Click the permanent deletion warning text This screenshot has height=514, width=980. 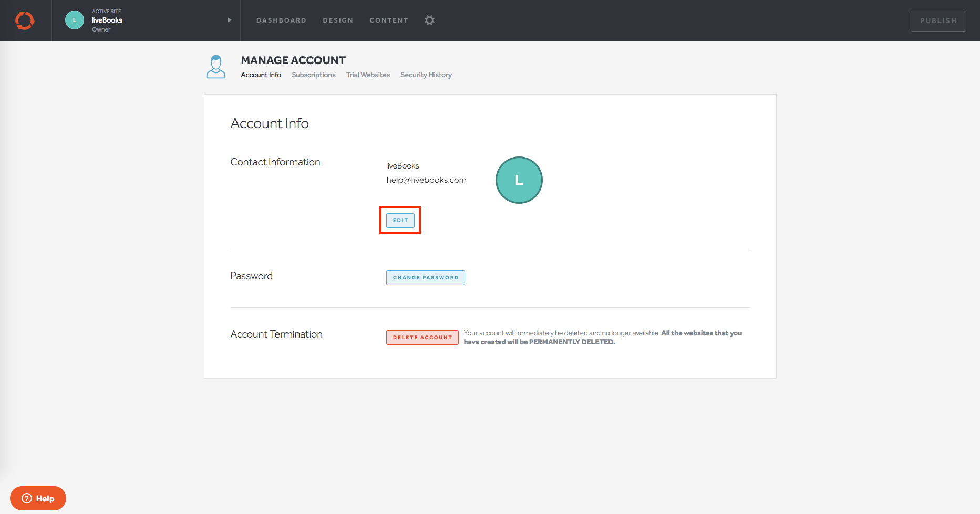[x=603, y=338]
